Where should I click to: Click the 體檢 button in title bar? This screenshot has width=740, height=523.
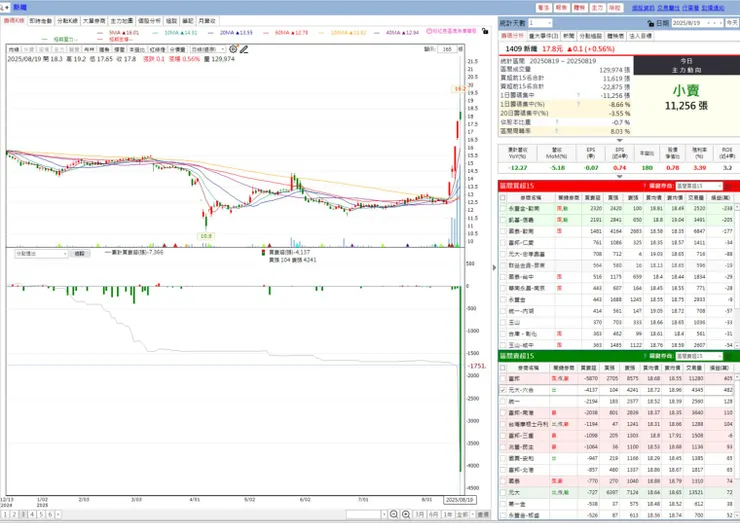579,8
